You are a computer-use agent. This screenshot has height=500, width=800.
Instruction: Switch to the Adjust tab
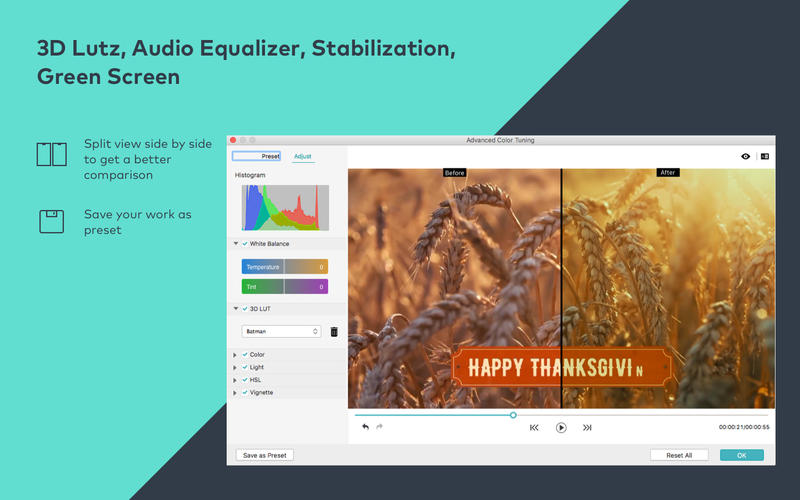(303, 156)
